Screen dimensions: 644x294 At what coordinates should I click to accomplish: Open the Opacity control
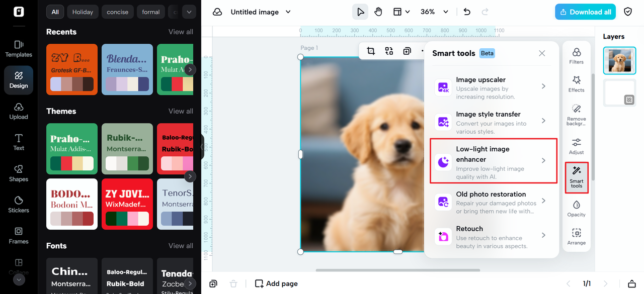coord(576,209)
